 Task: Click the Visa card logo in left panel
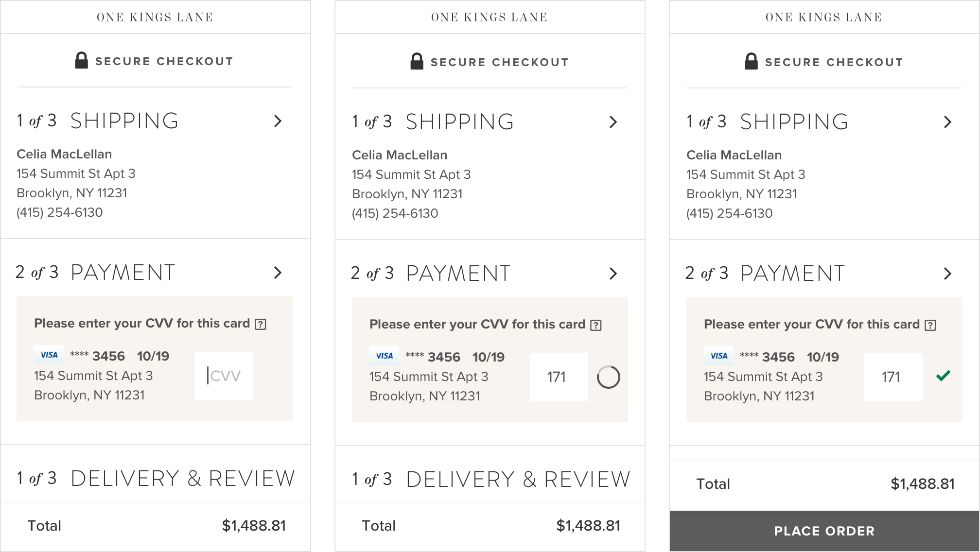[x=49, y=355]
